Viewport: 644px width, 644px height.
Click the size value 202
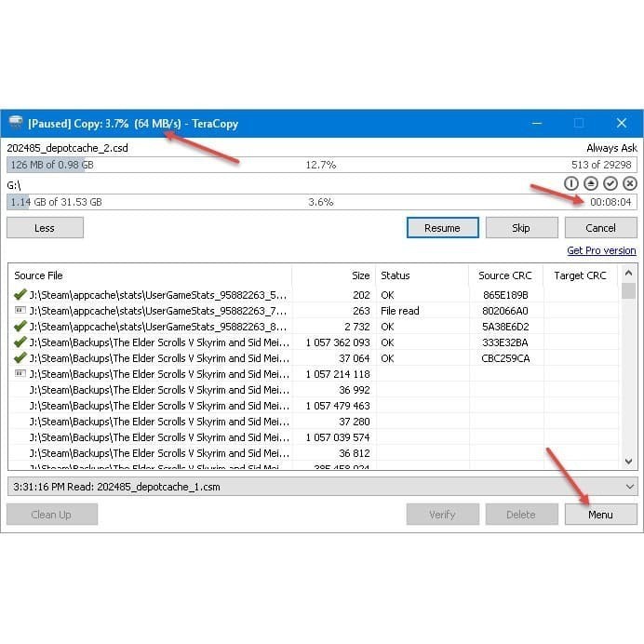(361, 295)
